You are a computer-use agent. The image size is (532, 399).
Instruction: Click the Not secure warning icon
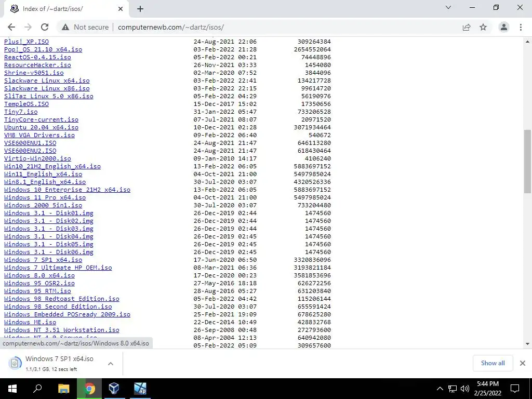65,27
